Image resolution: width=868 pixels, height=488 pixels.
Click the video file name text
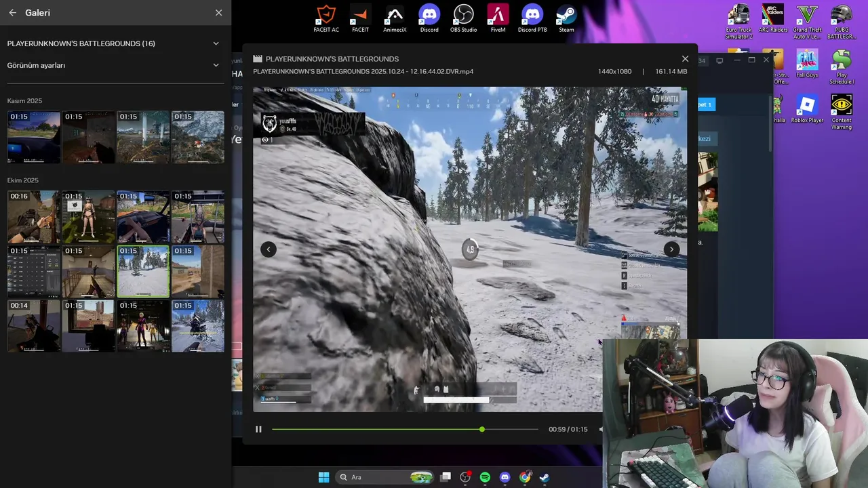[x=363, y=71]
